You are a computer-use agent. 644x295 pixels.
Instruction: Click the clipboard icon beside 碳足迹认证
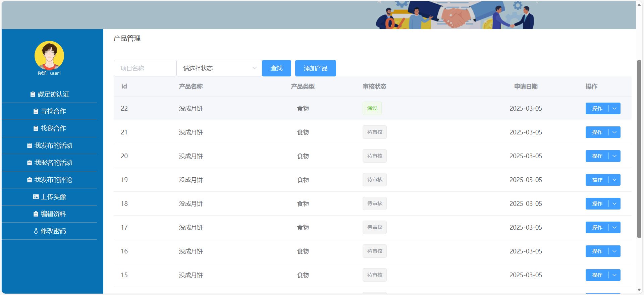pyautogui.click(x=33, y=95)
